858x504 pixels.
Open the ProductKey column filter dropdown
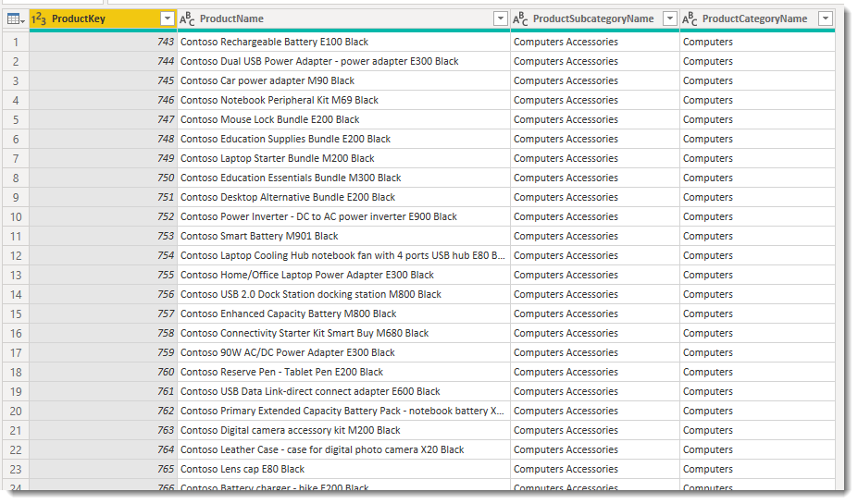(x=168, y=19)
